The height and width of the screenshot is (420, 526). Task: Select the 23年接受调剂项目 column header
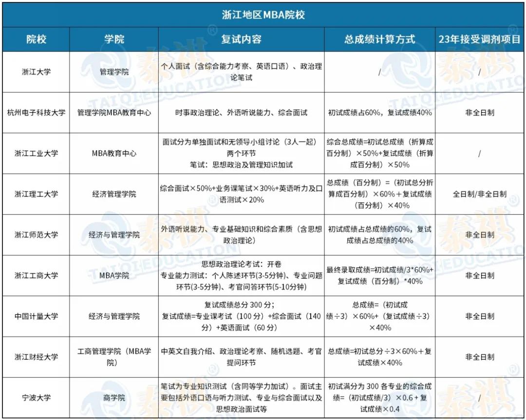[x=480, y=39]
